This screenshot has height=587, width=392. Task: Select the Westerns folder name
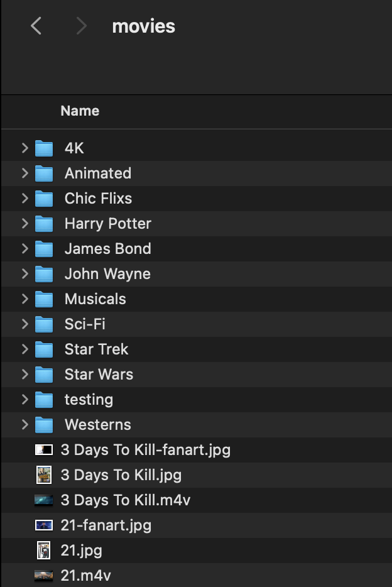(98, 424)
